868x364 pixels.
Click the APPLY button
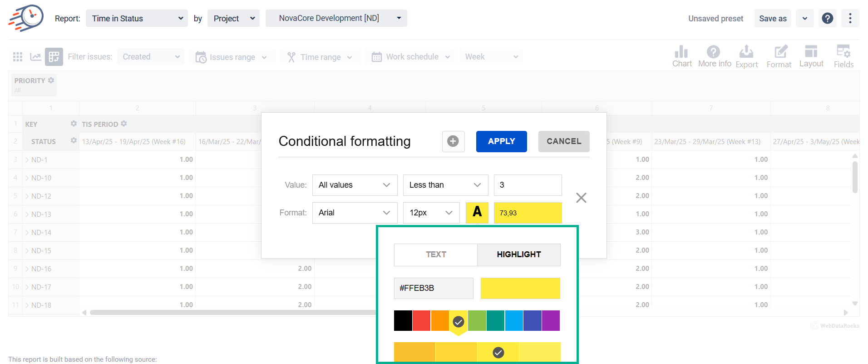[501, 141]
